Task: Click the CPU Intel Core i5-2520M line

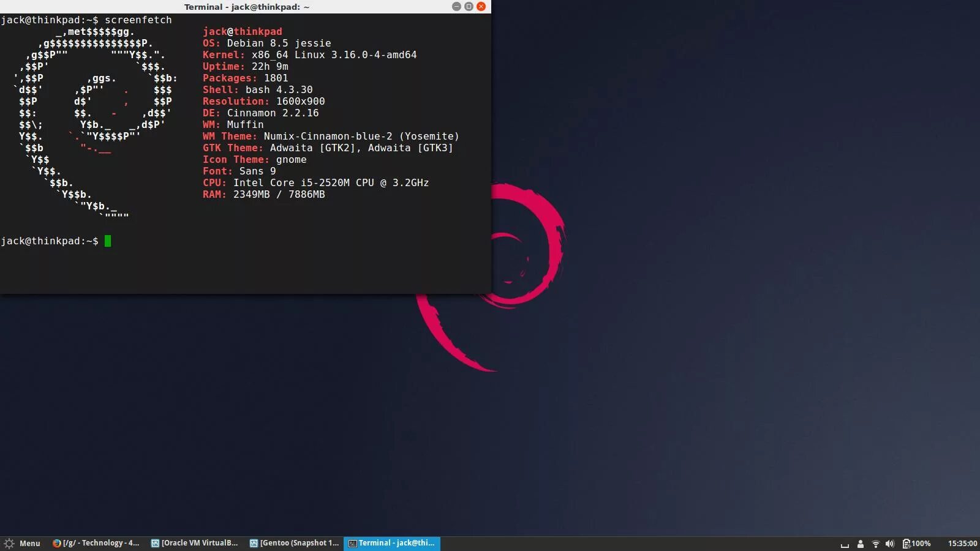Action: tap(316, 182)
